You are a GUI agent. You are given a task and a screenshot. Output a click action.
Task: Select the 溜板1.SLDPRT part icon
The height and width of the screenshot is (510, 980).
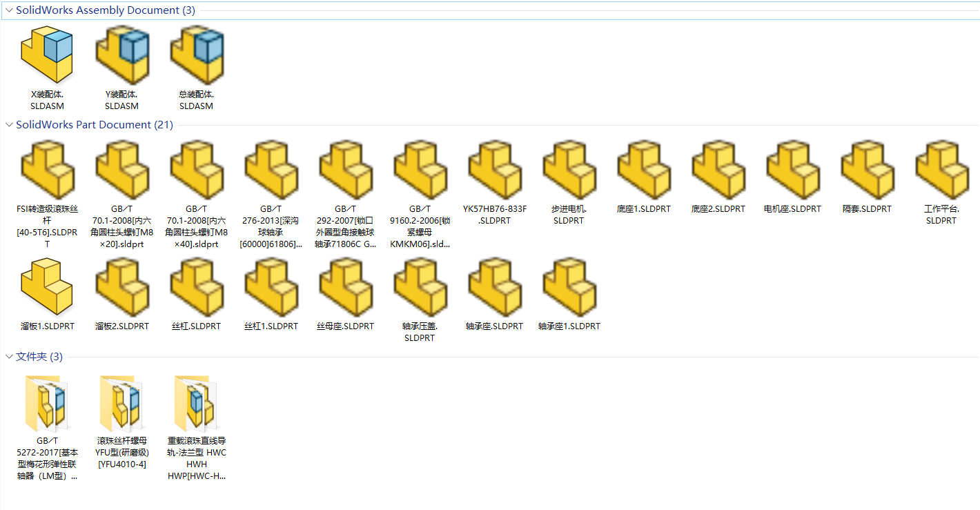click(47, 287)
